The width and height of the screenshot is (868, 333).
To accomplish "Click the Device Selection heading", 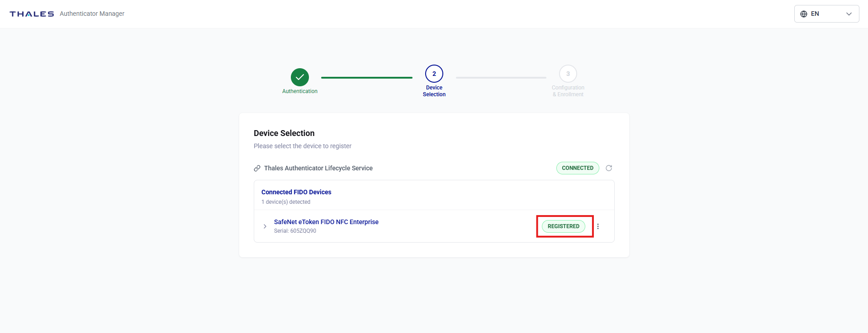I will tap(284, 133).
